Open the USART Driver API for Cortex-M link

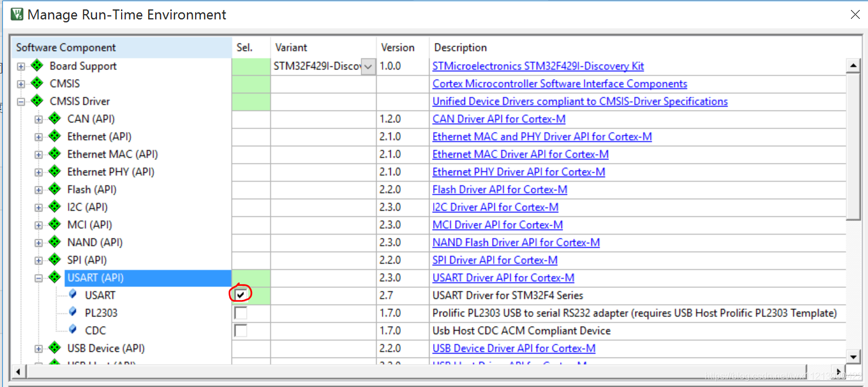[x=502, y=278]
